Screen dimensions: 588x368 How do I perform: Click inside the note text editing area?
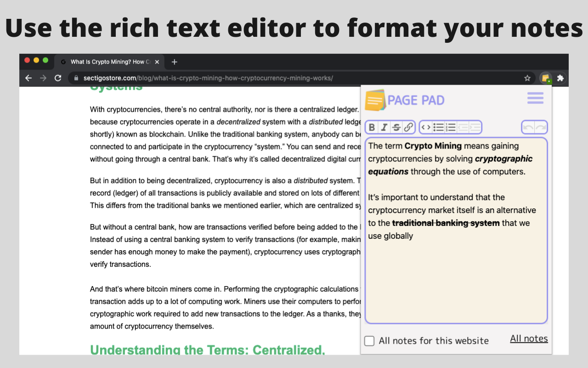456,230
